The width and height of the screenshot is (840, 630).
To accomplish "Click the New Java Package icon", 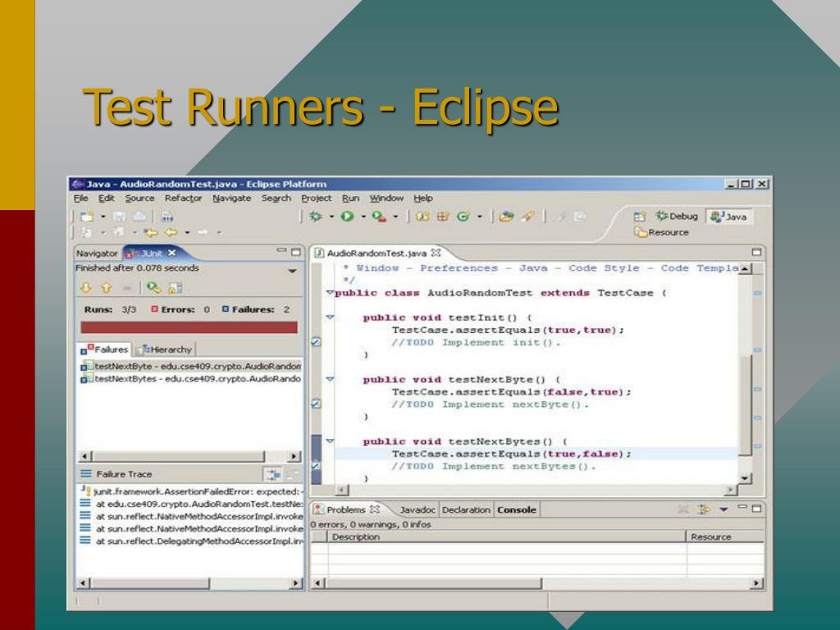I will pyautogui.click(x=442, y=217).
